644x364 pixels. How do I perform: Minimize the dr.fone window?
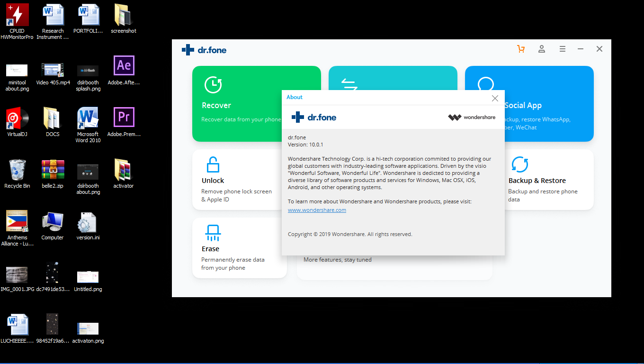(581, 49)
